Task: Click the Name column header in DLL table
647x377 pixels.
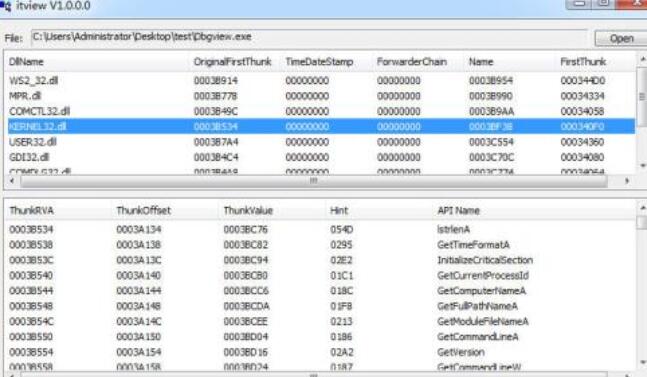Action: 481,62
